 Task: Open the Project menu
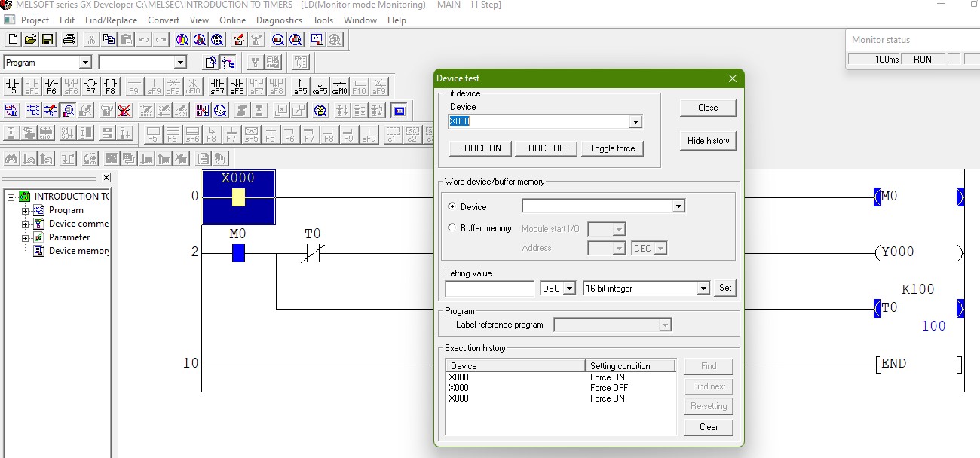point(35,20)
